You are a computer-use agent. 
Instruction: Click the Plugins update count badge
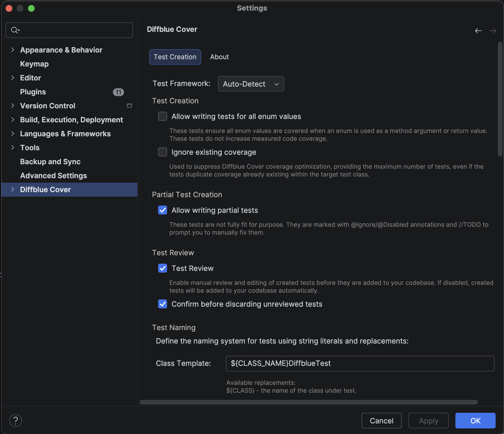[x=118, y=92]
